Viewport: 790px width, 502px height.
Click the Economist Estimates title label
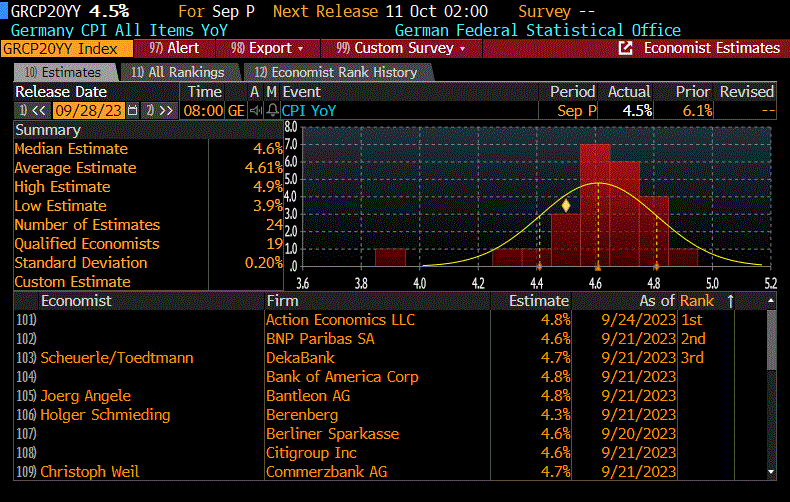[x=711, y=48]
